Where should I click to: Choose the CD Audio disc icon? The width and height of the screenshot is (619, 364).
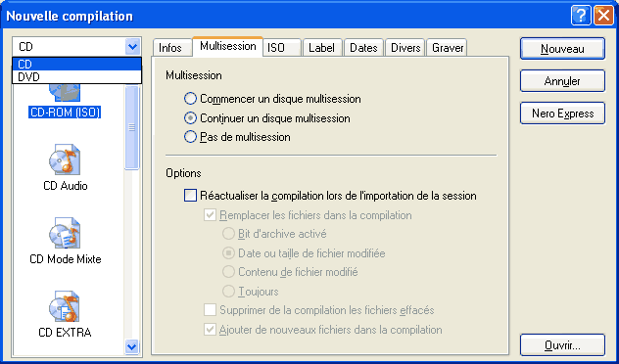65,159
